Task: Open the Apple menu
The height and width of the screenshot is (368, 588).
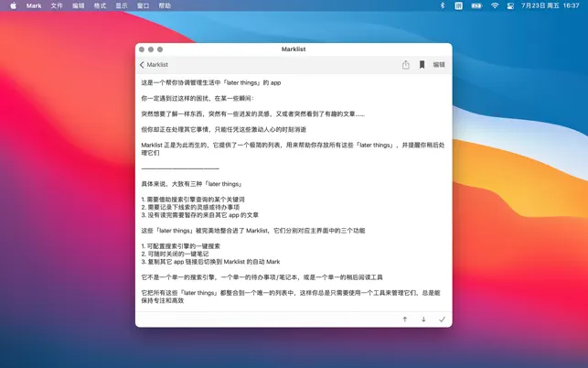Action: [13, 5]
